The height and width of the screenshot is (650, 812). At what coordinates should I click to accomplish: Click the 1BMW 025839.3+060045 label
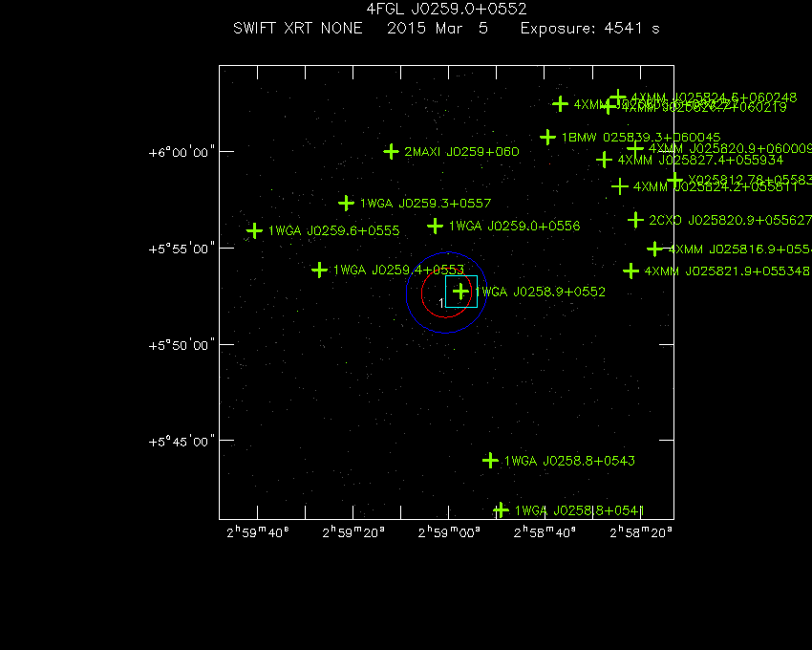point(641,138)
